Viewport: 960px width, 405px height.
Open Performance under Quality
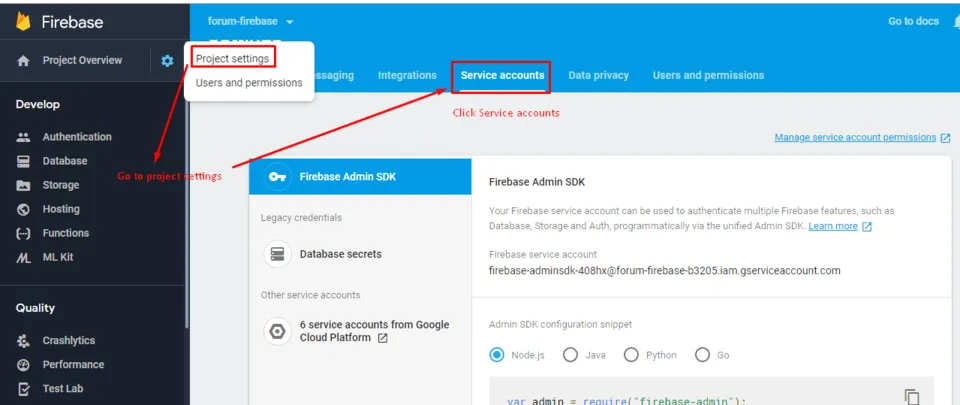pyautogui.click(x=73, y=365)
